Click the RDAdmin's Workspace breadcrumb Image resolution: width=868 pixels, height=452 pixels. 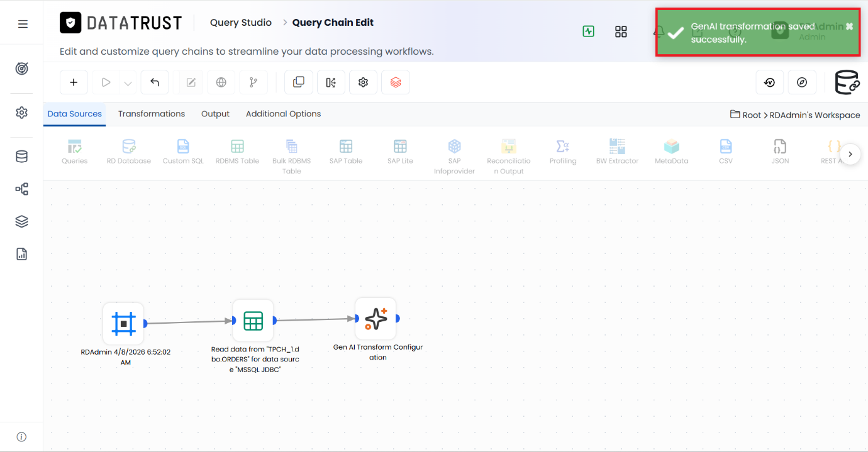coord(815,115)
